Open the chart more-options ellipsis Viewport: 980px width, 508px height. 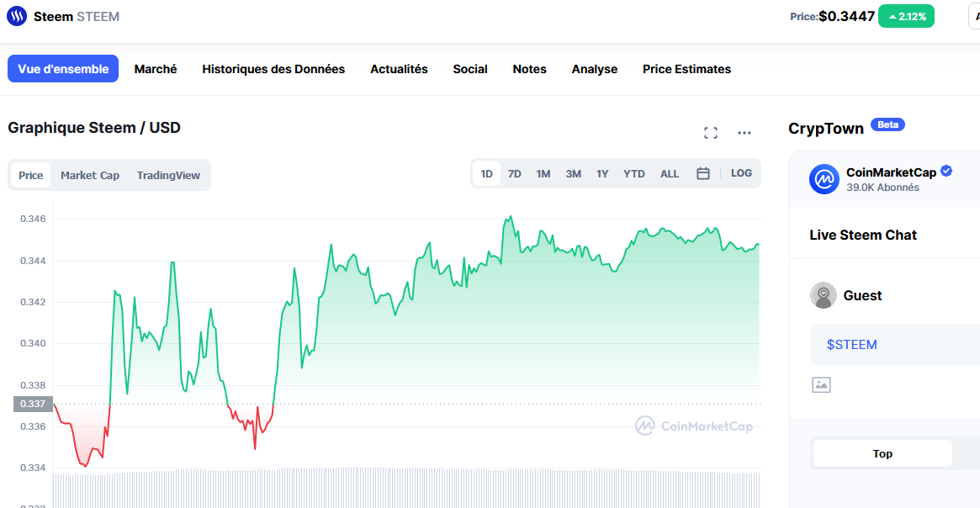(x=744, y=133)
